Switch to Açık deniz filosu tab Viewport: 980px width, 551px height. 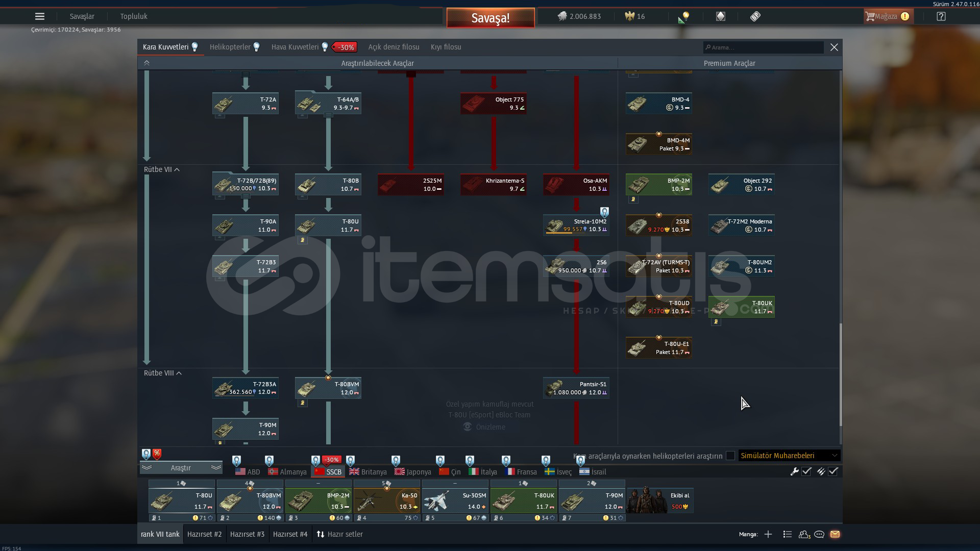pyautogui.click(x=394, y=47)
